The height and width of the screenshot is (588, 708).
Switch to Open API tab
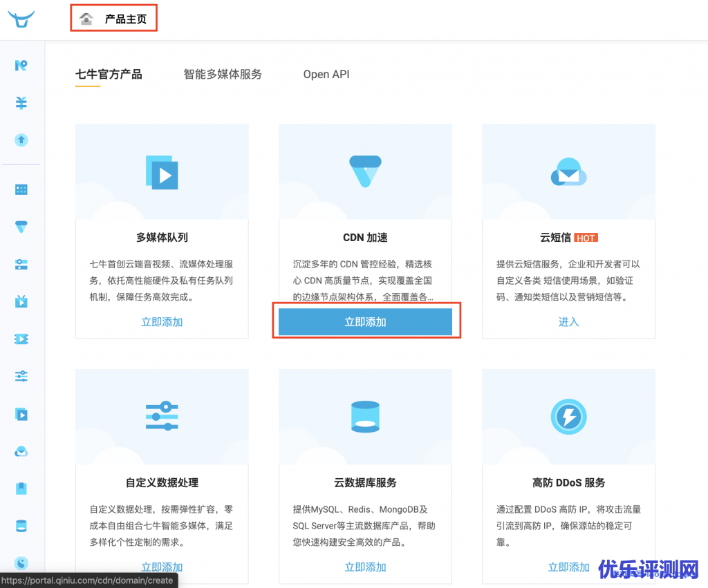pos(326,74)
